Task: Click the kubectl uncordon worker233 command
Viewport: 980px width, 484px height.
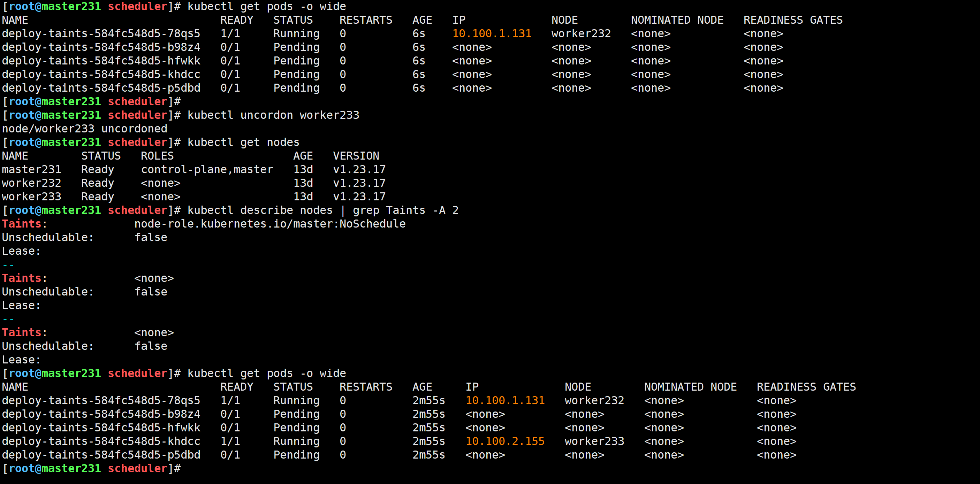Action: (273, 115)
